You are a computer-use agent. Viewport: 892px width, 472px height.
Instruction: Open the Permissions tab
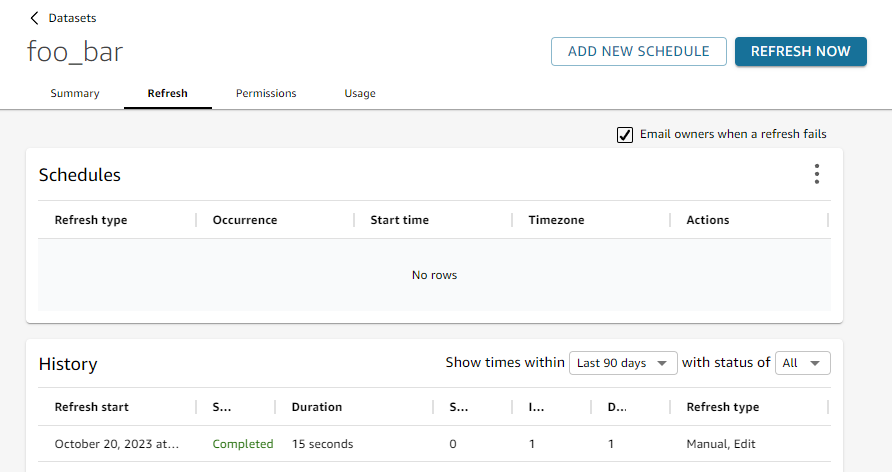[x=266, y=94]
